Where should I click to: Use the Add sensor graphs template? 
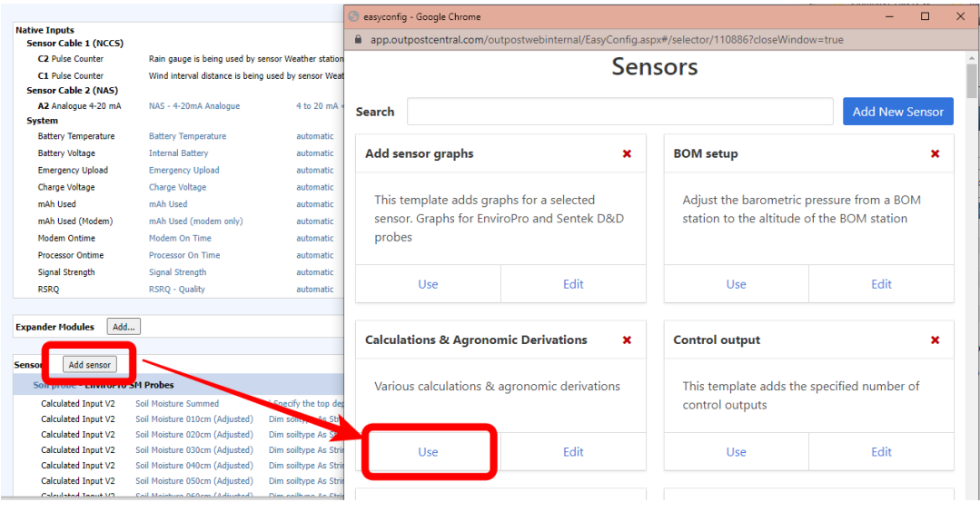pos(428,284)
